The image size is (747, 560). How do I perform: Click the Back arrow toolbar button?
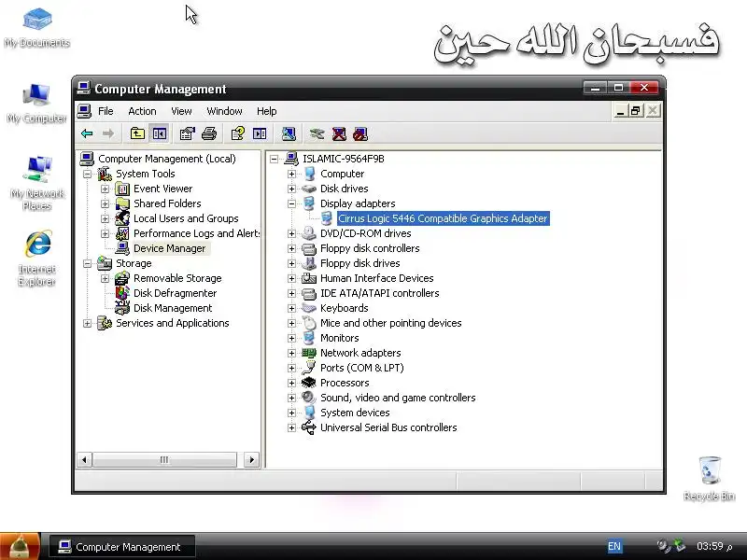tap(87, 133)
